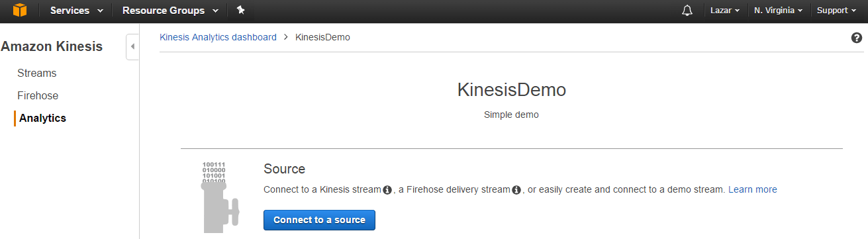Open the Lazar account dropdown
This screenshot has width=868, height=239.
point(725,11)
